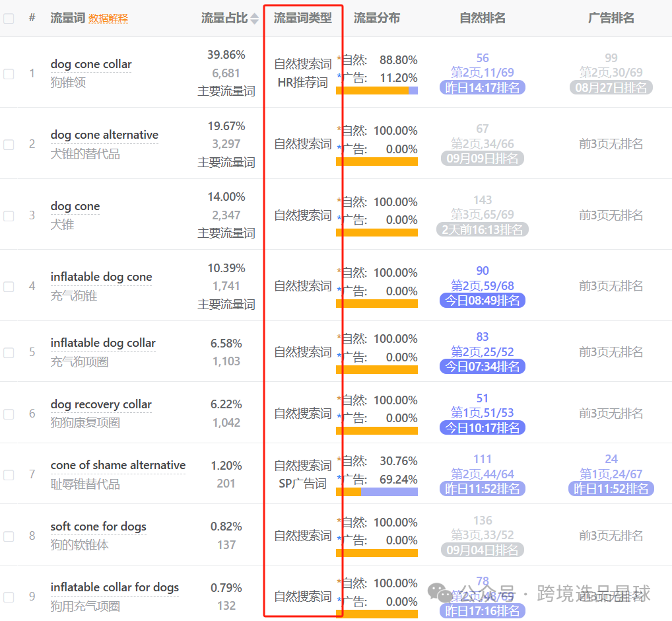Click the 流量分布 column header

click(377, 18)
